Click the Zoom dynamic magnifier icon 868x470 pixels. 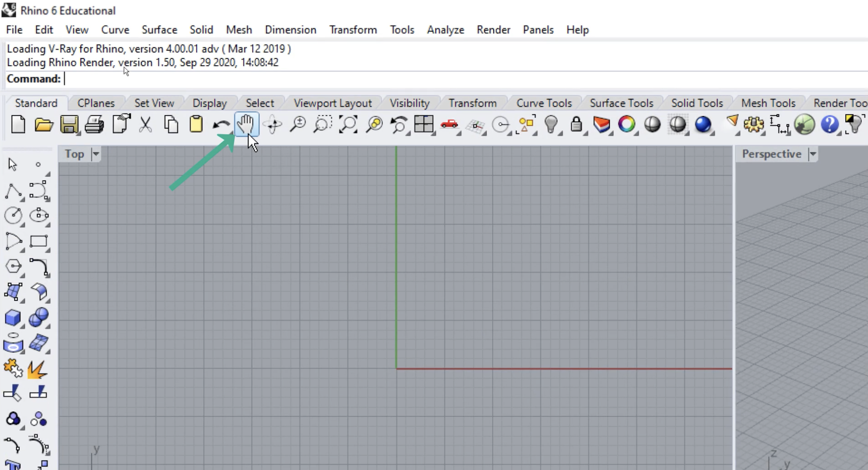point(298,125)
